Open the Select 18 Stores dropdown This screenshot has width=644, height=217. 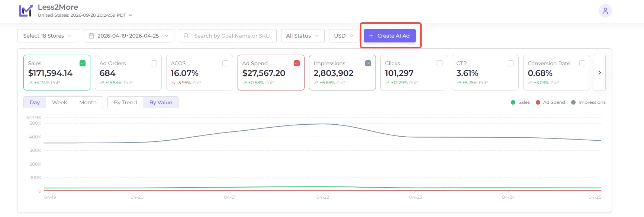tap(48, 36)
